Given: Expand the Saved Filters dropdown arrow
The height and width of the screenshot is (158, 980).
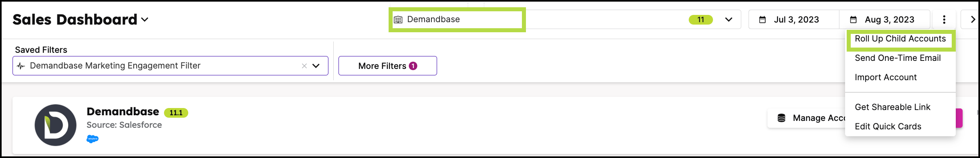Looking at the screenshot, I should click(x=316, y=66).
